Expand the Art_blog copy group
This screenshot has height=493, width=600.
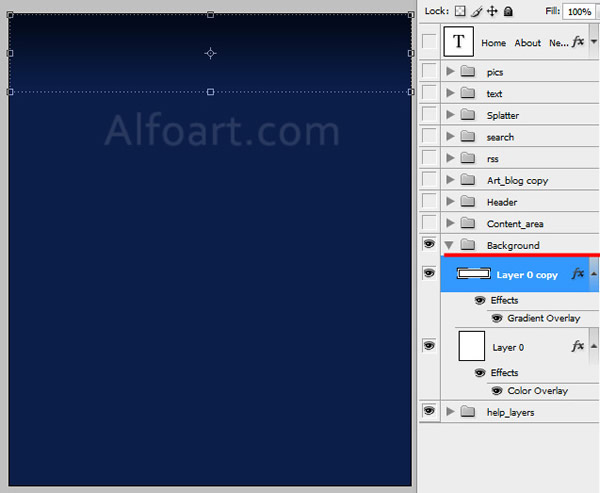click(x=450, y=180)
